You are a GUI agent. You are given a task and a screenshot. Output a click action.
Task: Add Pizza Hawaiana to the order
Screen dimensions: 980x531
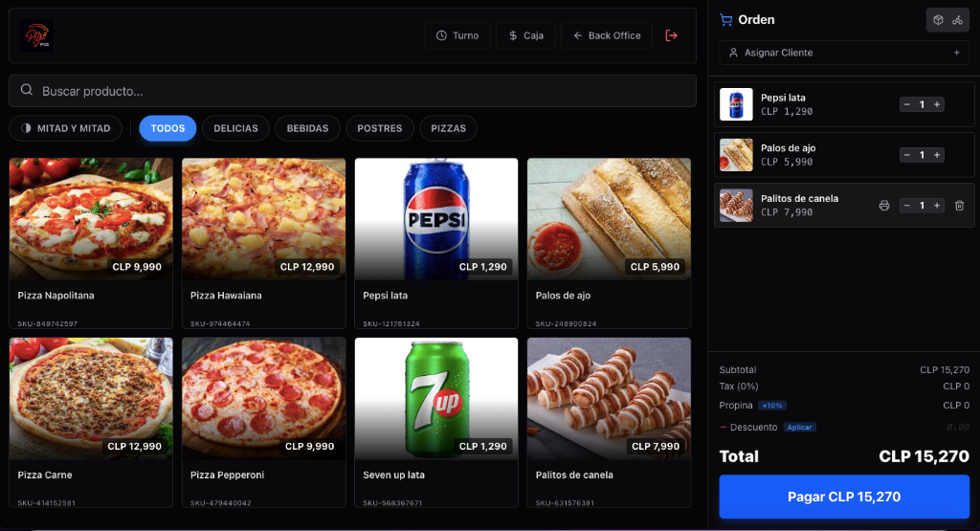tap(264, 243)
